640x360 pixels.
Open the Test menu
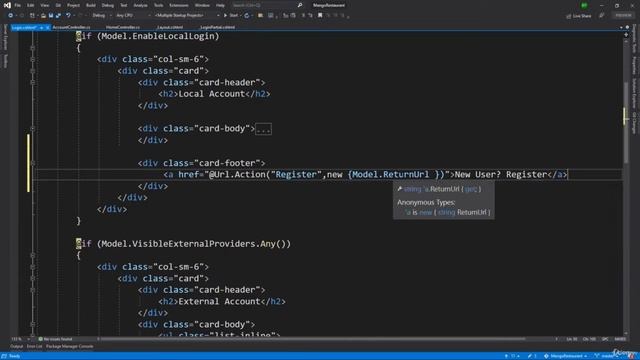[123, 5]
